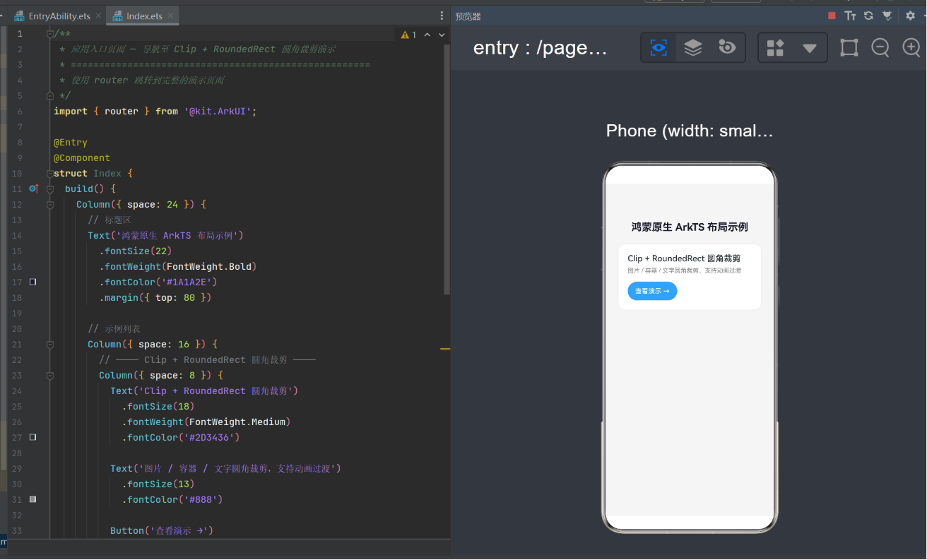Viewport: 927px width, 560px height.
Task: Click .margin({ top: 80 }) on line 18
Action: (155, 298)
